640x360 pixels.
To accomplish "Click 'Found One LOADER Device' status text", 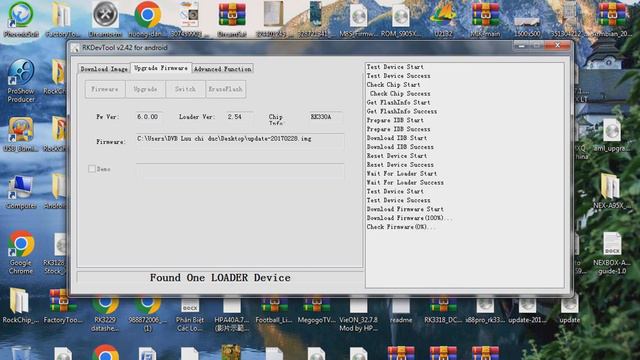I will [x=220, y=278].
